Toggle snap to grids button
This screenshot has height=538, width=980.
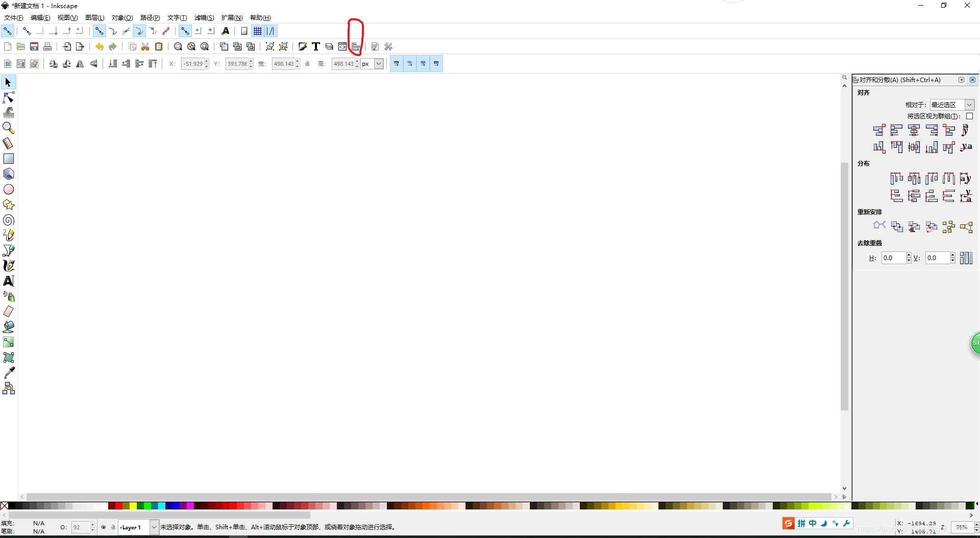[x=258, y=31]
